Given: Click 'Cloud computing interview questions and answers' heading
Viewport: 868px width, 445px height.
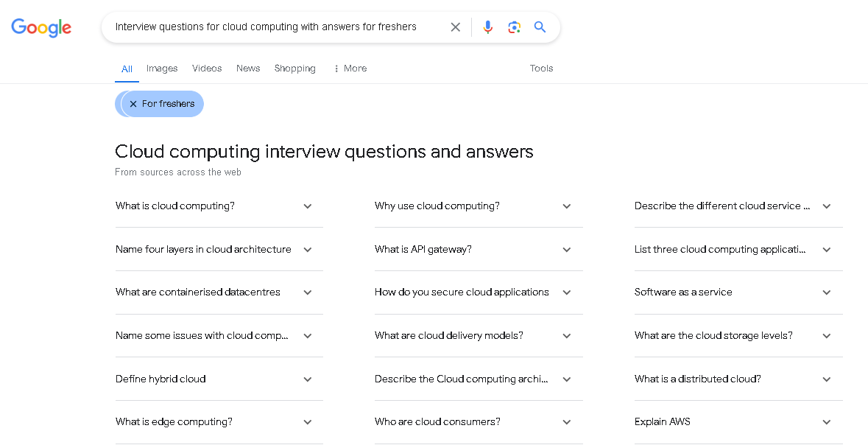Looking at the screenshot, I should pos(324,151).
